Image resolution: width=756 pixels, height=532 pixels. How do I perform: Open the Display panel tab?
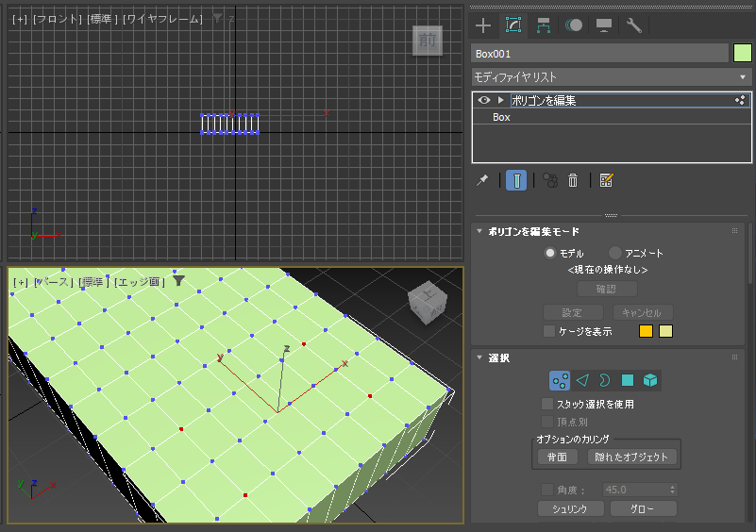pos(604,25)
